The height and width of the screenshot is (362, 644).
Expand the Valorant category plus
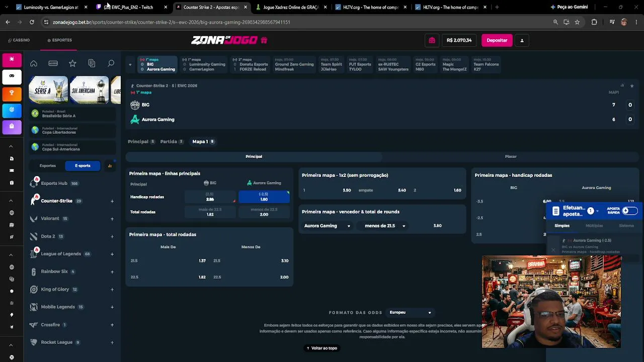pos(112,219)
